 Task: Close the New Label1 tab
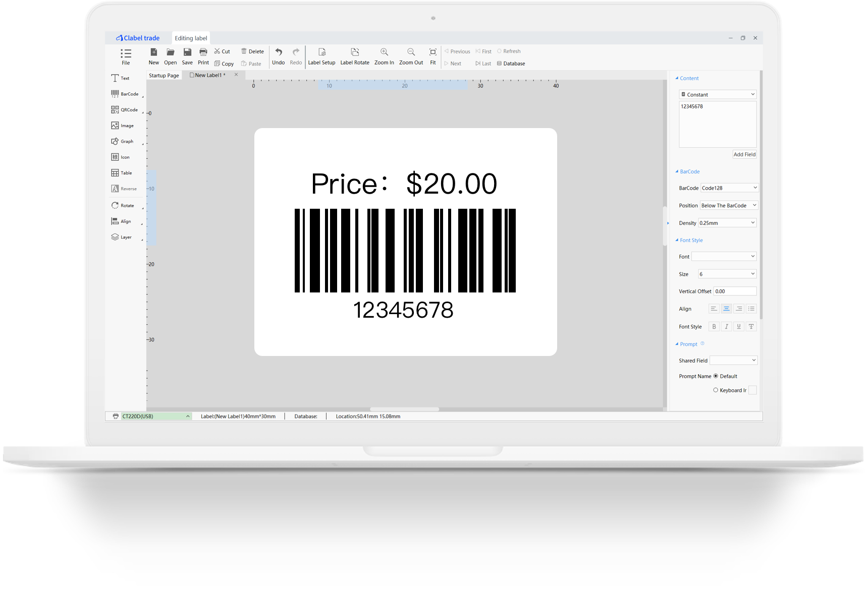[236, 75]
